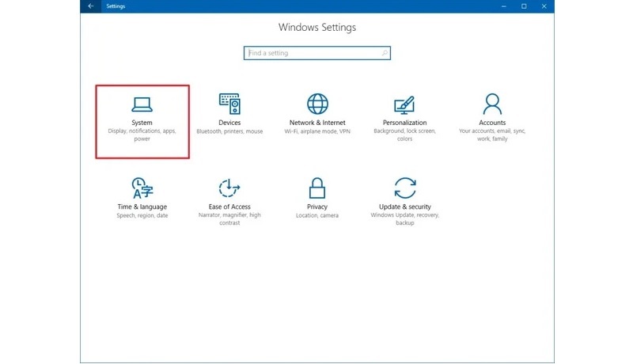Minimize the Settings window
Screen dimensions: 633x364
coord(504,6)
